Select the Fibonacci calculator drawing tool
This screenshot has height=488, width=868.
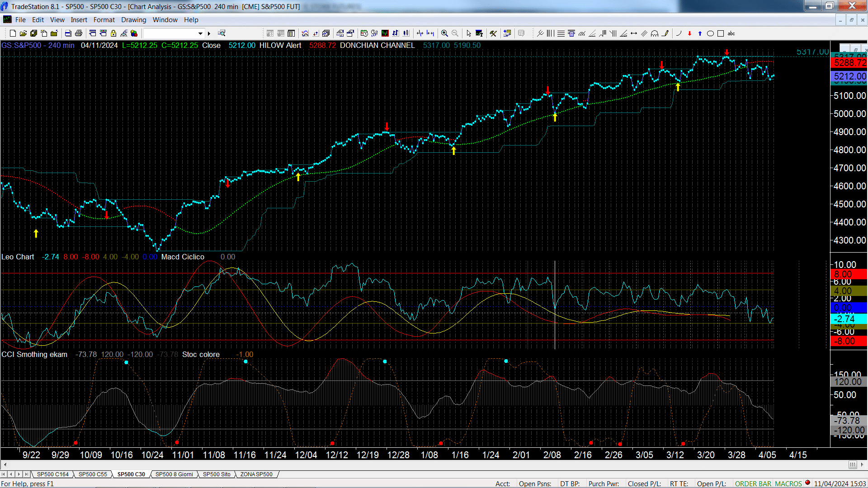tap(571, 33)
